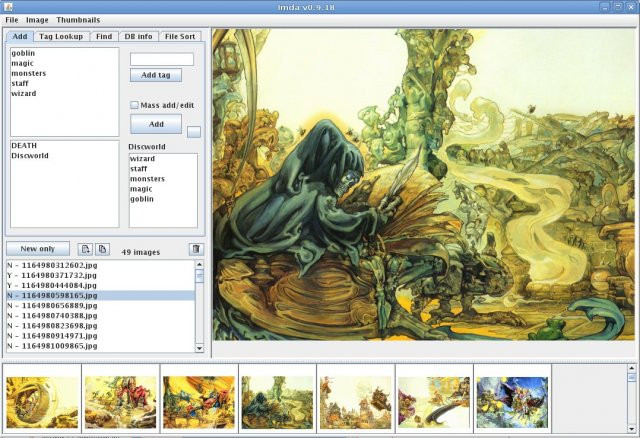Click the New only button
This screenshot has height=438, width=640.
coord(38,249)
